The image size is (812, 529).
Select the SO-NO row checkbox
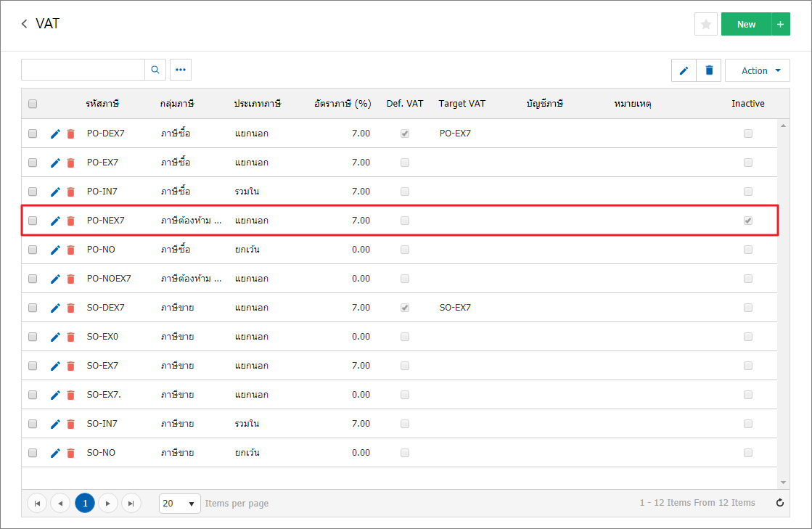[x=33, y=452]
